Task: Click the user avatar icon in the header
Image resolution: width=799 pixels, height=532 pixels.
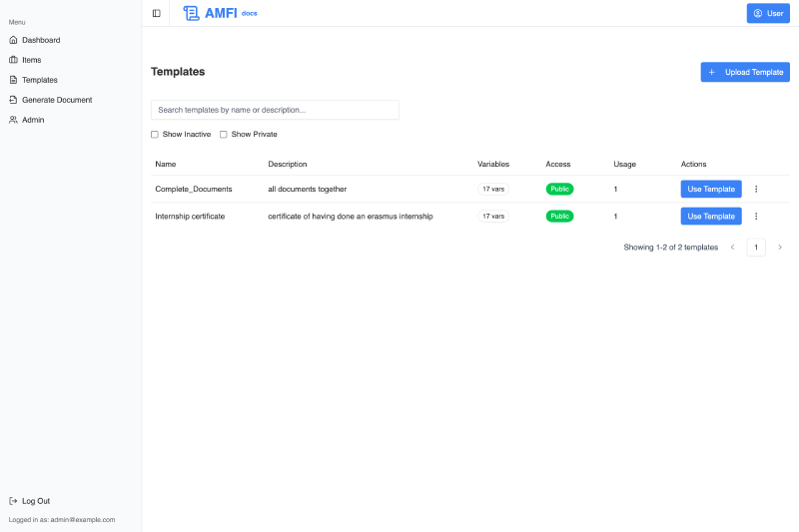Action: point(758,13)
